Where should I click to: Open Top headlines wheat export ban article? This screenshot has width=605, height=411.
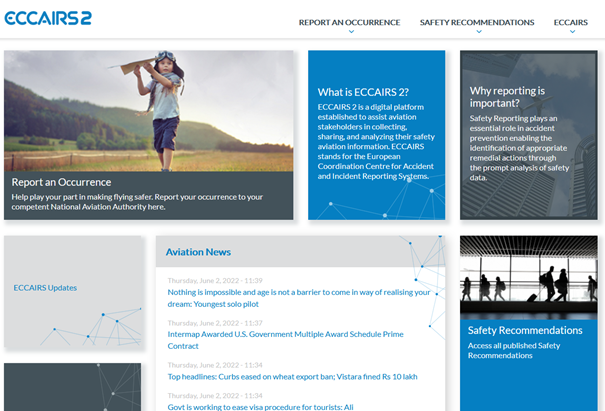pos(292,377)
